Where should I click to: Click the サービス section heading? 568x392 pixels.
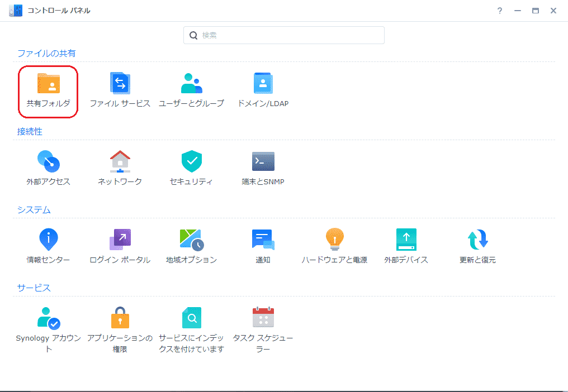point(34,288)
